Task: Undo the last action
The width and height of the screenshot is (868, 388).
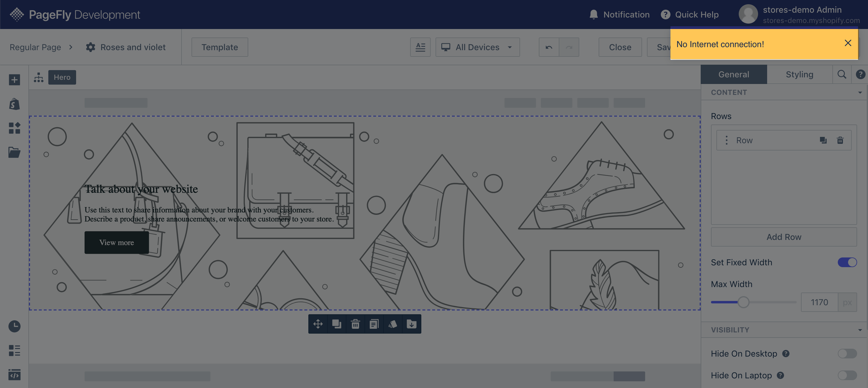Action: coord(549,47)
